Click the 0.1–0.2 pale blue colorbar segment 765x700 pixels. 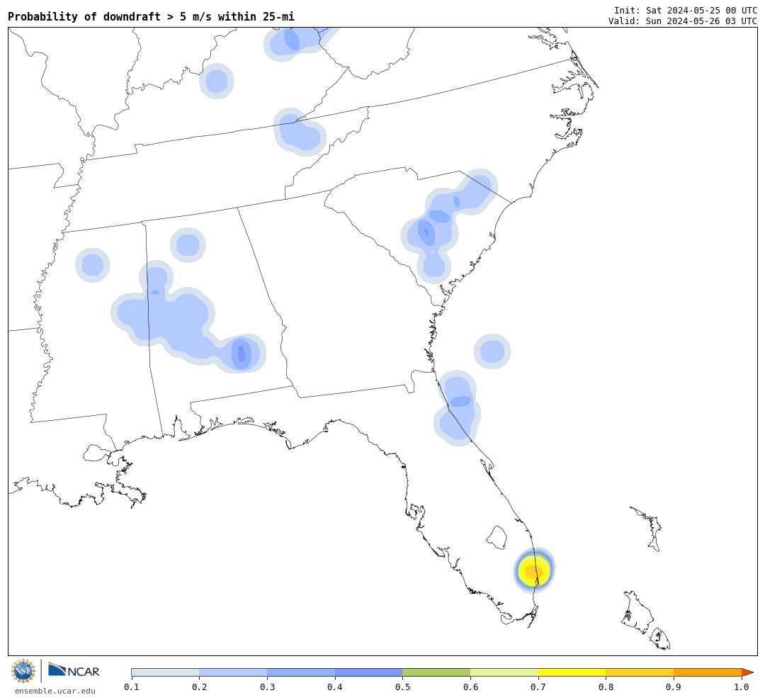165,672
